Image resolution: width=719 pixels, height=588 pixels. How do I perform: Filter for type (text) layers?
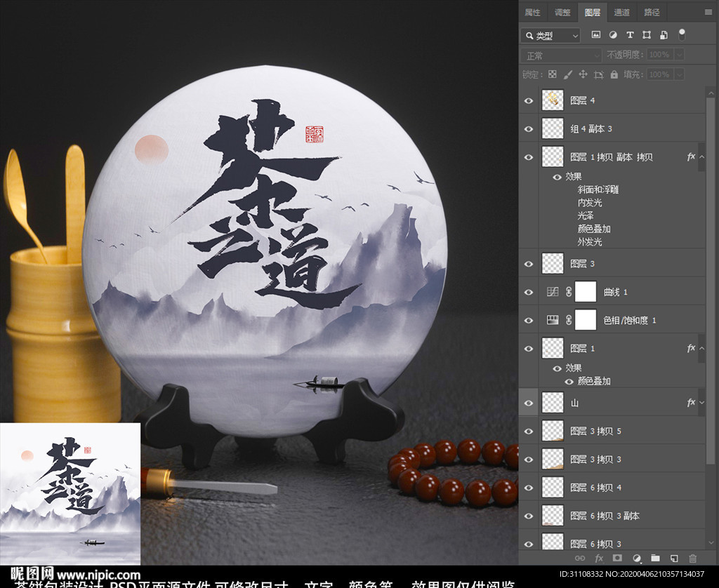tap(630, 35)
